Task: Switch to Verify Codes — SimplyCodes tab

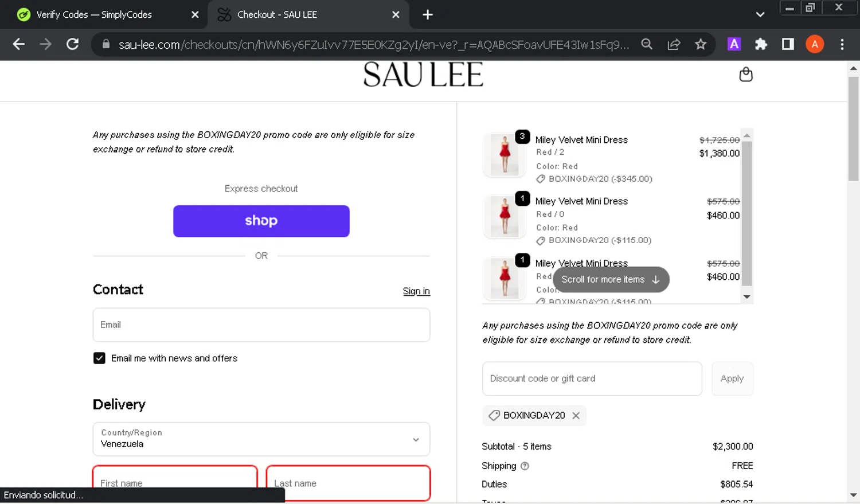Action: pyautogui.click(x=95, y=15)
